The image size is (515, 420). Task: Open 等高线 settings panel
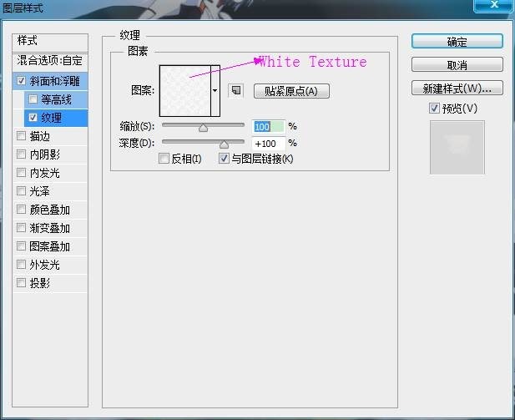click(56, 99)
